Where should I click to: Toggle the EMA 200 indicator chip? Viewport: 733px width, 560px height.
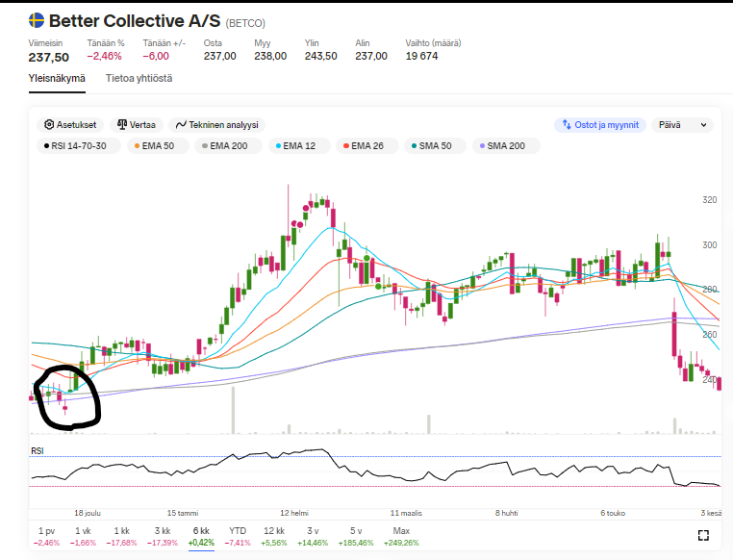229,146
